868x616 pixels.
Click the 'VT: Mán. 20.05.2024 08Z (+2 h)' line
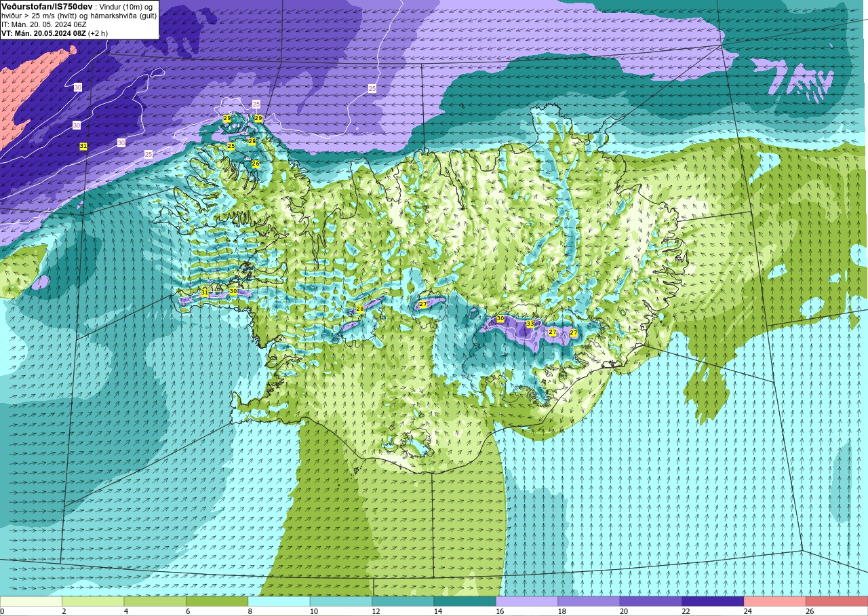point(54,33)
